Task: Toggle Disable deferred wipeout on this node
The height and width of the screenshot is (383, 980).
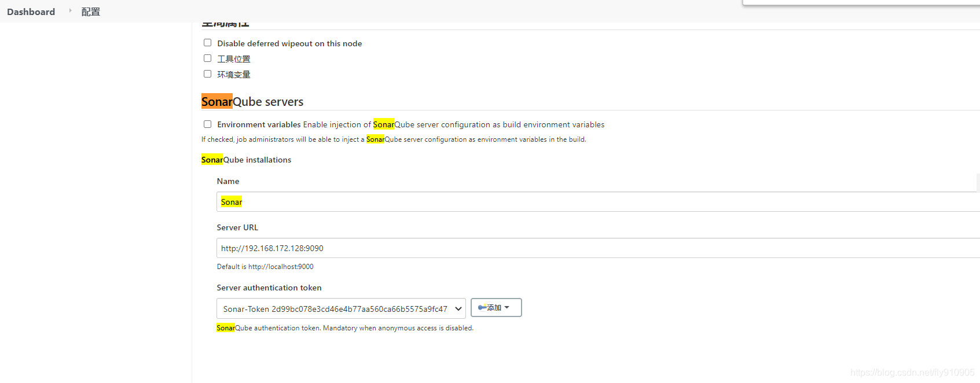Action: (207, 43)
